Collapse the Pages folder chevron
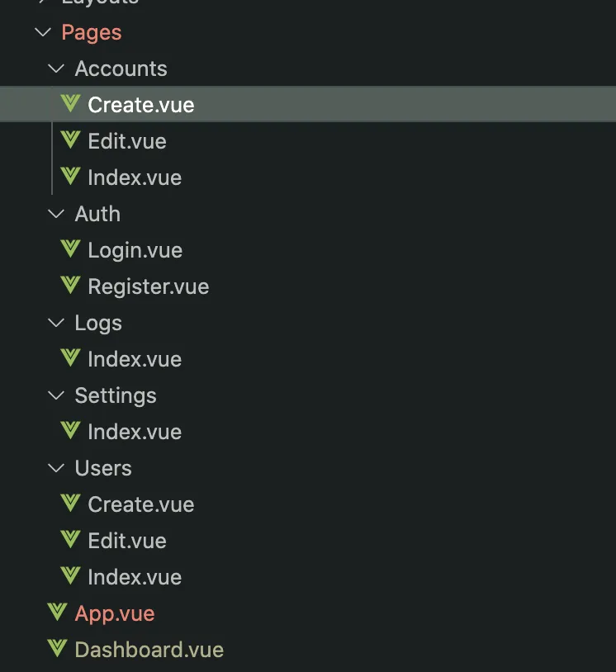 43,33
